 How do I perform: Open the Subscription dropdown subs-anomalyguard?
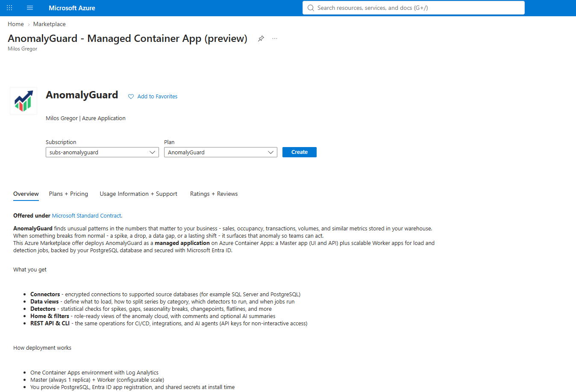102,152
